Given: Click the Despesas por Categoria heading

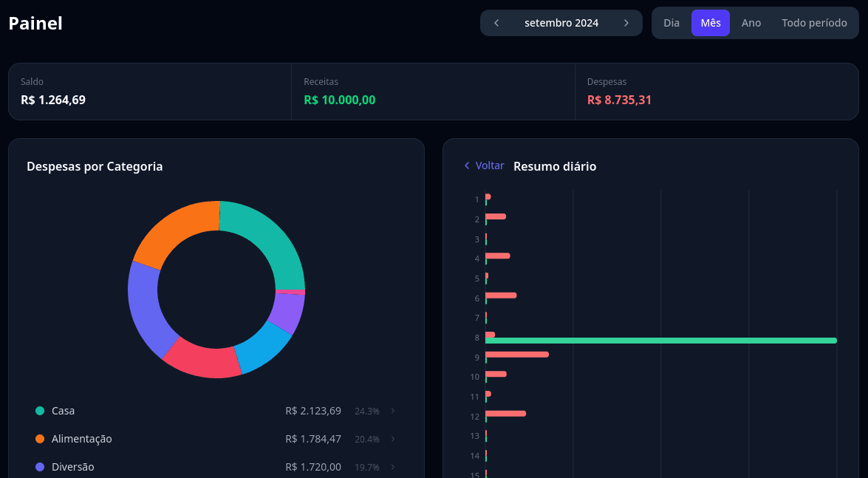Looking at the screenshot, I should point(95,166).
